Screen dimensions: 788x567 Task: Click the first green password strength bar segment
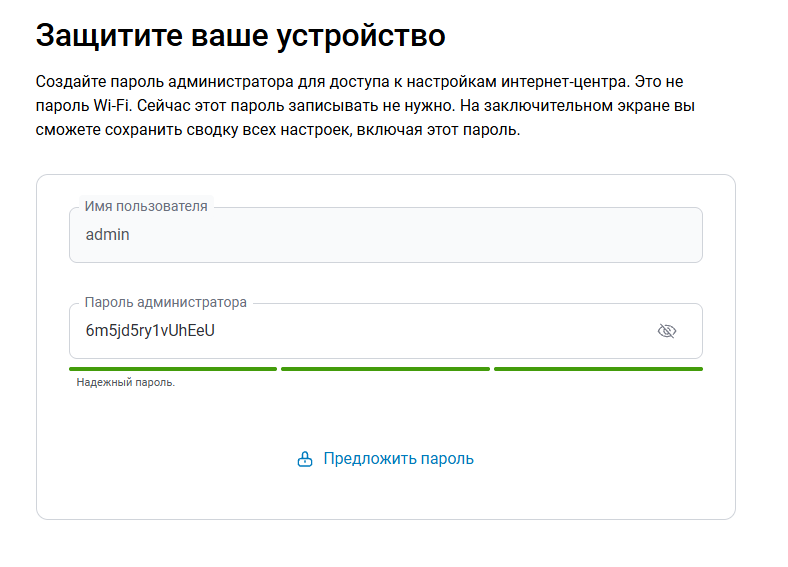(x=173, y=369)
